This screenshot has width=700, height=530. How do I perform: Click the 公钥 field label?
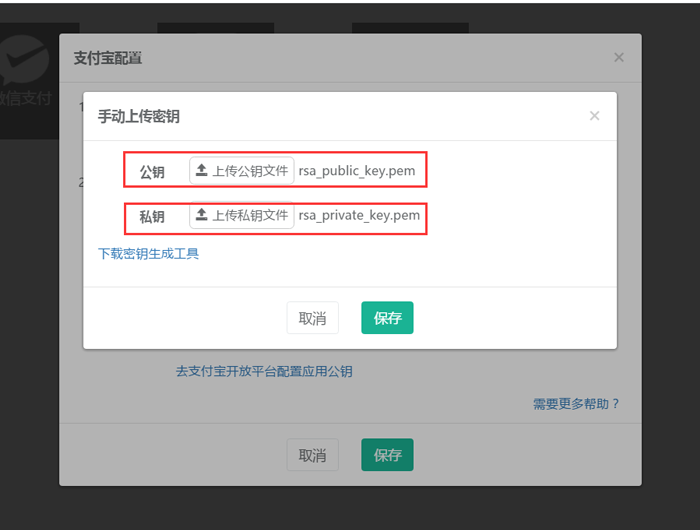(152, 172)
